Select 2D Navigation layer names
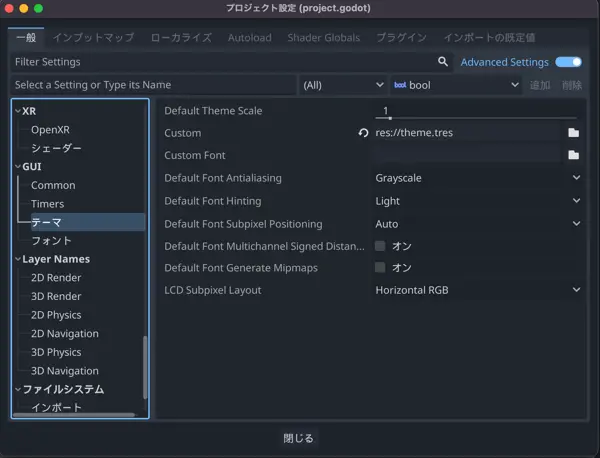 pyautogui.click(x=65, y=334)
